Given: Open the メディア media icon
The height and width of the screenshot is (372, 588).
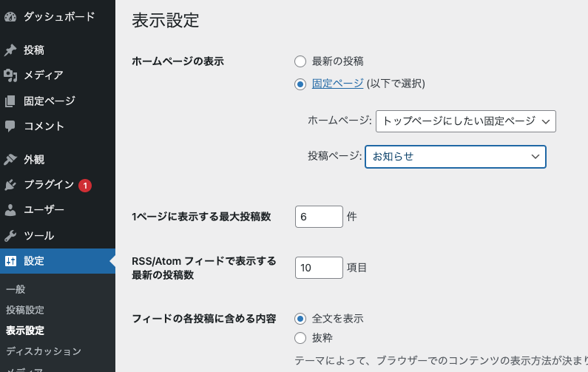Looking at the screenshot, I should point(10,75).
